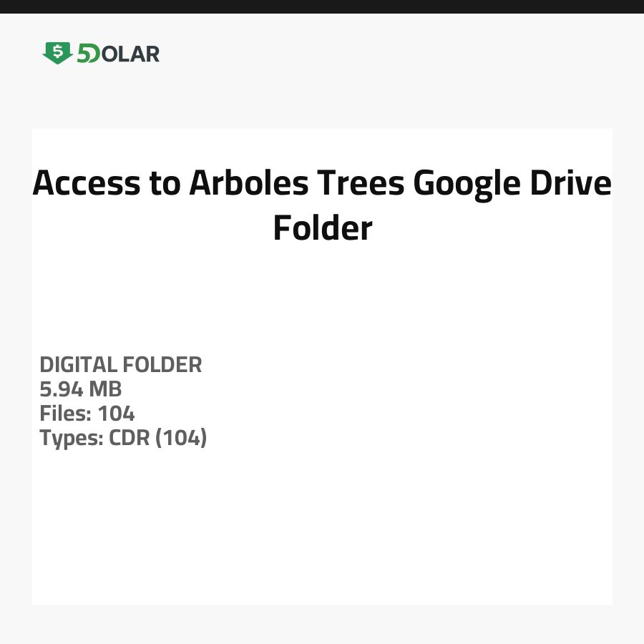
Task: Click the 5DOLAR brand name text
Action: pos(118,54)
